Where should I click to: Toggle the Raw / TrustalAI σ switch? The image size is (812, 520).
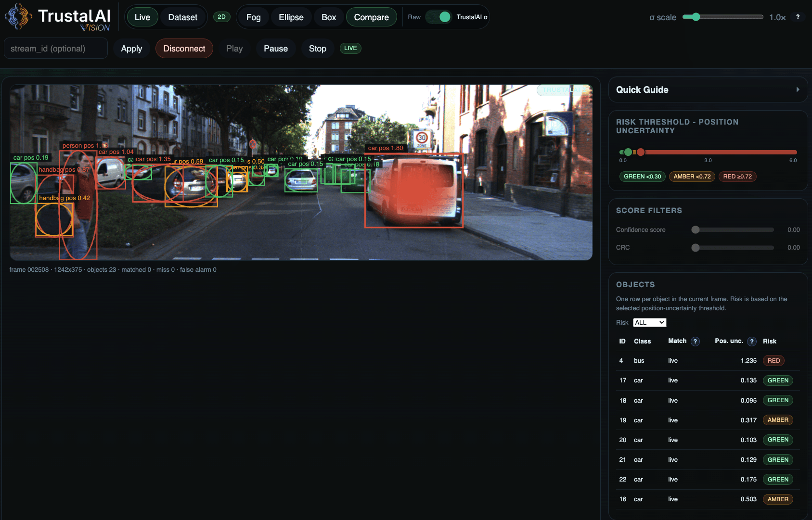pos(438,17)
